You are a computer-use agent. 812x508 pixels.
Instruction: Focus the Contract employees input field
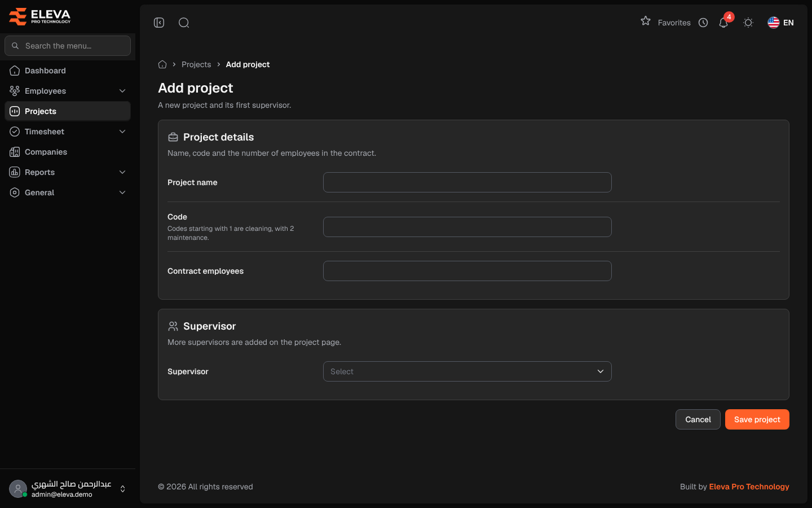coord(467,271)
